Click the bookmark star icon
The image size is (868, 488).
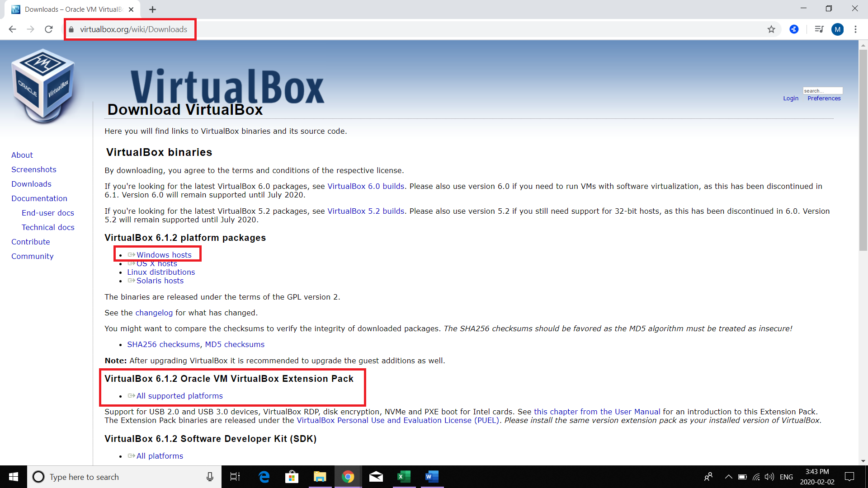click(771, 29)
